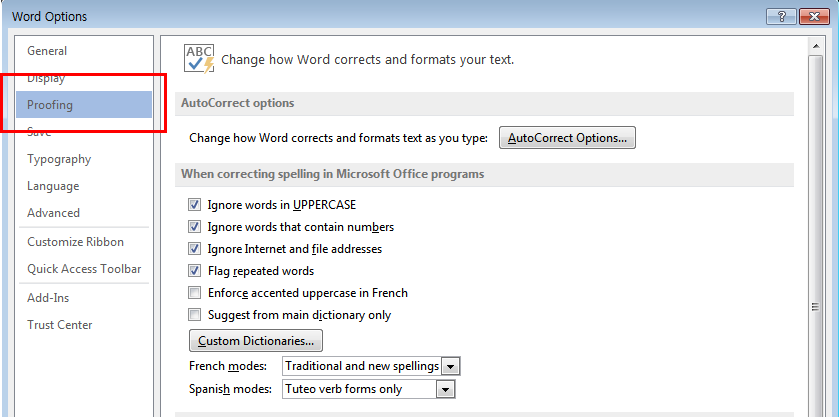The width and height of the screenshot is (839, 417).
Task: Enable Enforce accented uppercase in French
Action: point(194,293)
